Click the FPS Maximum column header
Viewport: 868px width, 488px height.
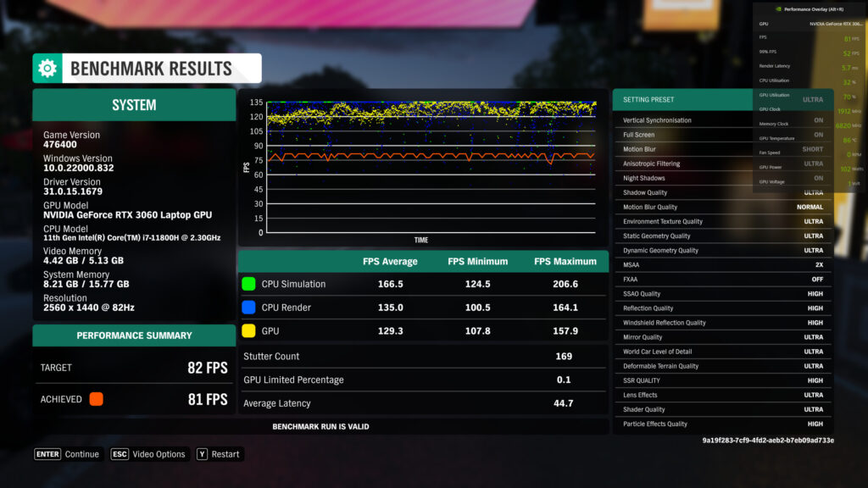(565, 261)
